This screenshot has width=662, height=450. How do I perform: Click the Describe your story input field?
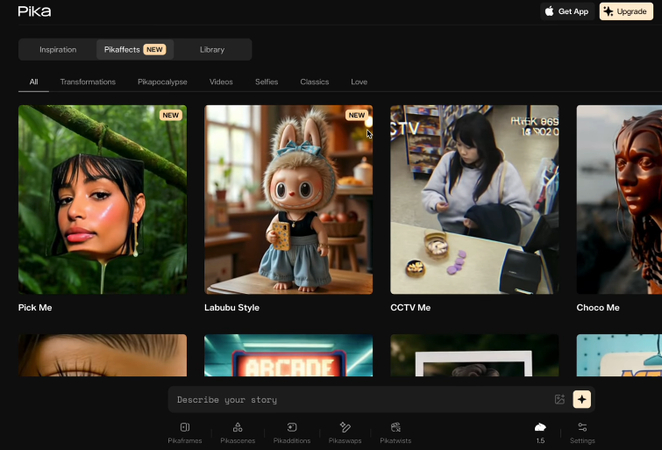[360, 400]
